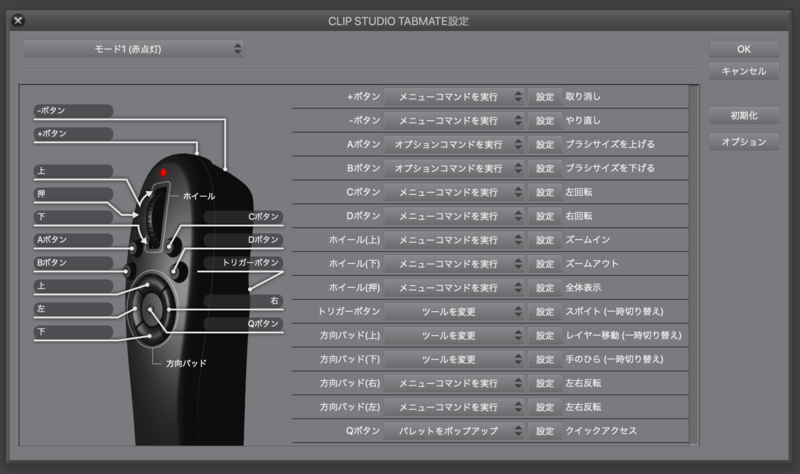Select the Aボタン label in device diagram
The height and width of the screenshot is (474, 800).
pyautogui.click(x=73, y=240)
